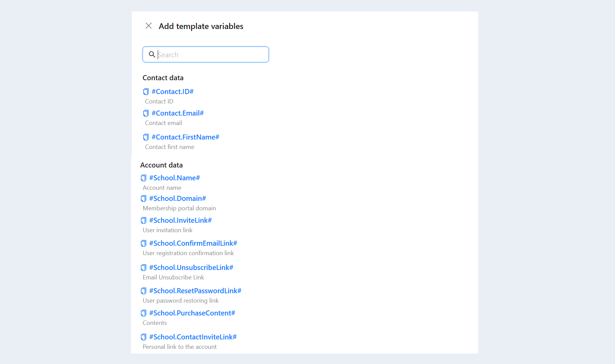615x364 pixels.
Task: Copy the #Contact.Email# variable icon
Action: (x=146, y=113)
